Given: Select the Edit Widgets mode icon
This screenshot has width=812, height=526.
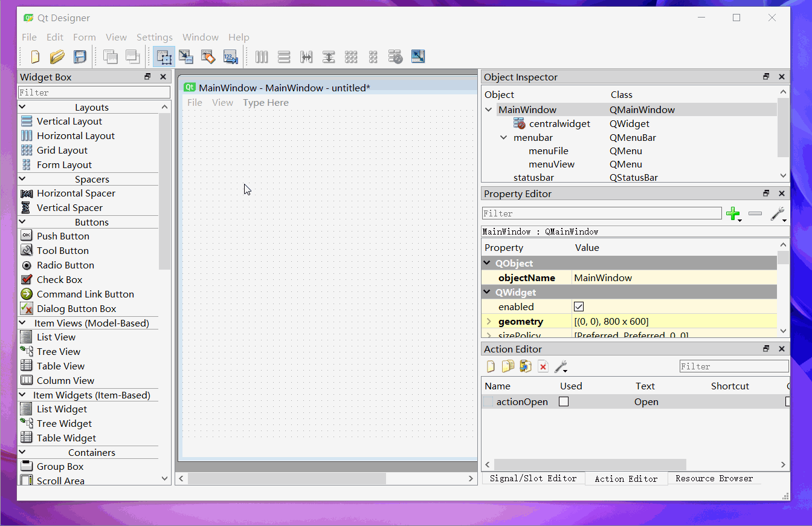Looking at the screenshot, I should (164, 57).
